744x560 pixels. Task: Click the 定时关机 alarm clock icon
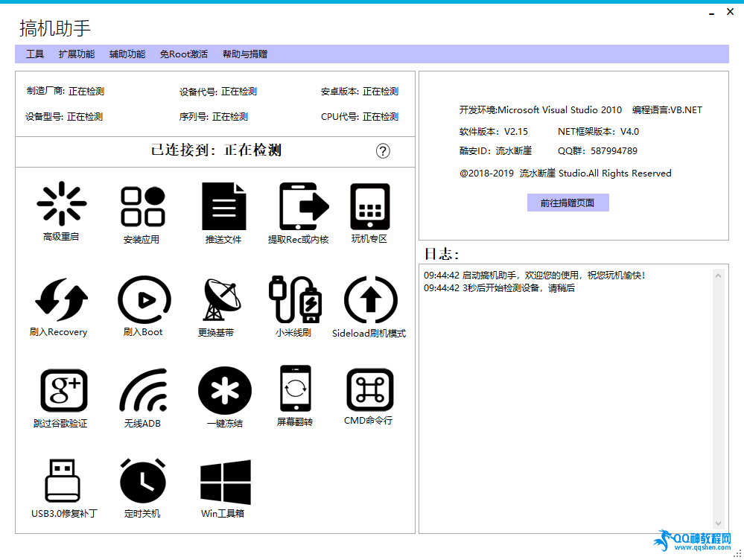click(143, 480)
